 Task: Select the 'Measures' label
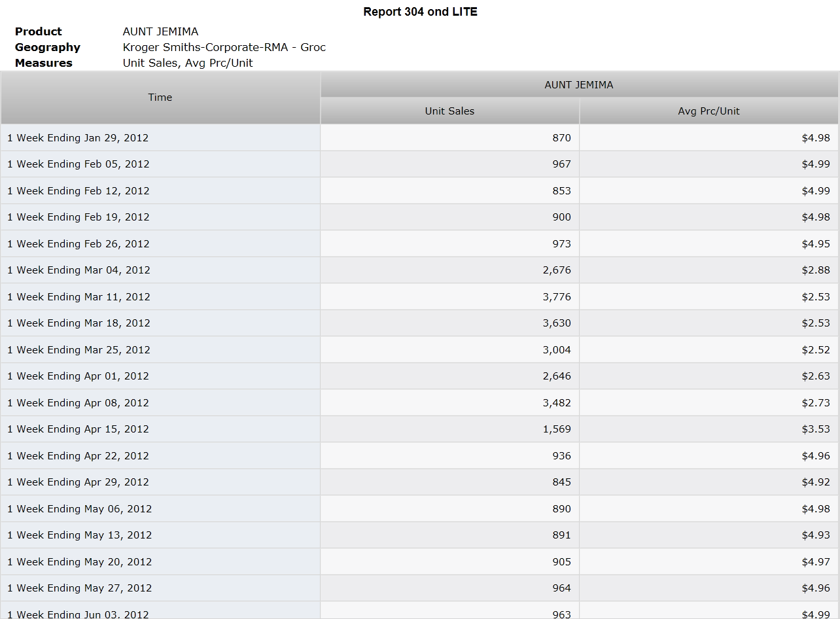tap(44, 63)
